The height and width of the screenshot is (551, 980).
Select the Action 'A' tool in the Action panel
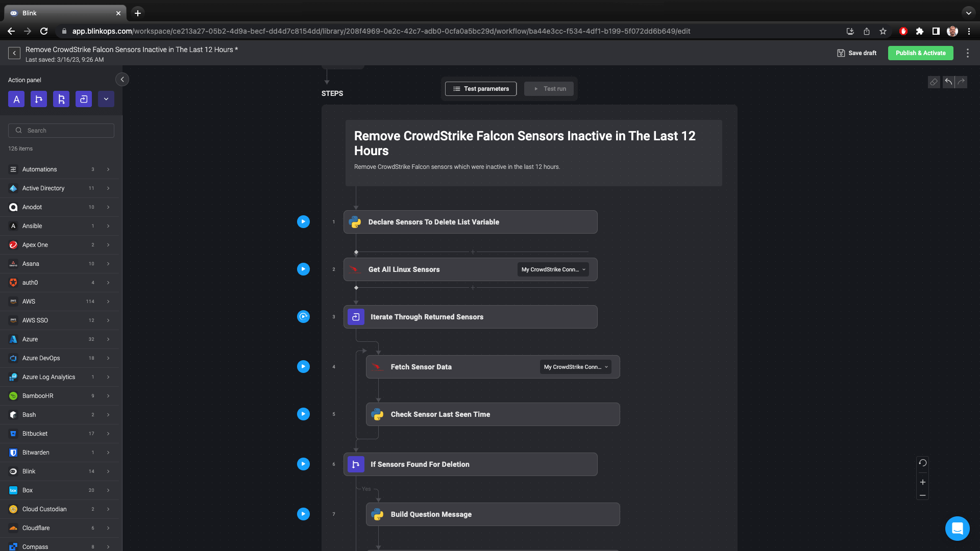16,99
